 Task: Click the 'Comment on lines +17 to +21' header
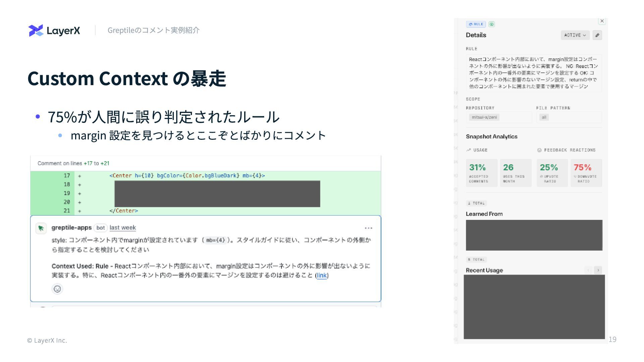pyautogui.click(x=73, y=163)
